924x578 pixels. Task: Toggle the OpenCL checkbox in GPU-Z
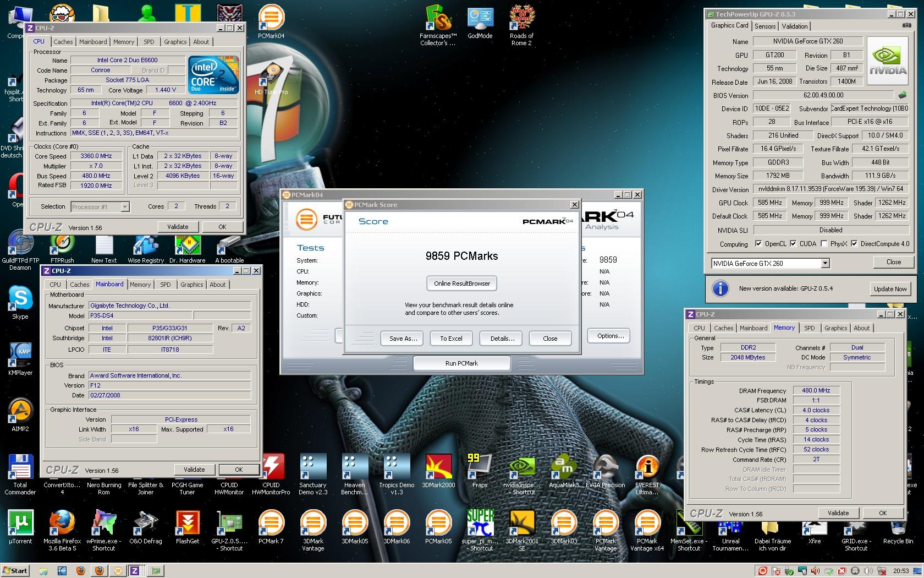pyautogui.click(x=758, y=243)
